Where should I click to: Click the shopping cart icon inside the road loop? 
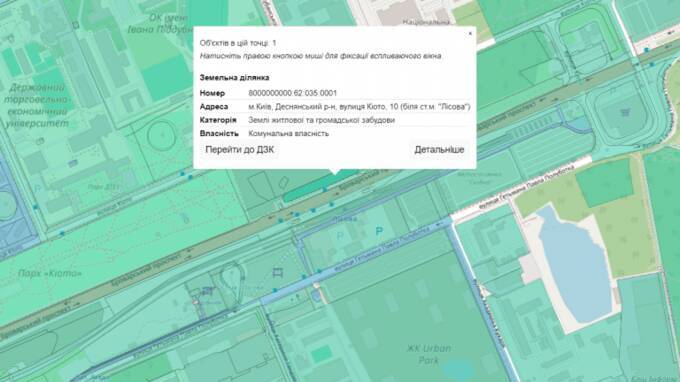pos(625,112)
